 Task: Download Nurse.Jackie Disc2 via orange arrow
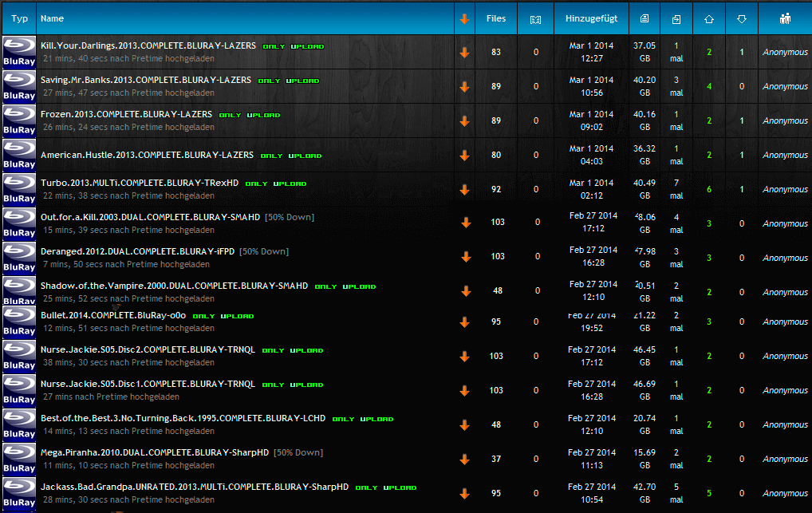464,356
